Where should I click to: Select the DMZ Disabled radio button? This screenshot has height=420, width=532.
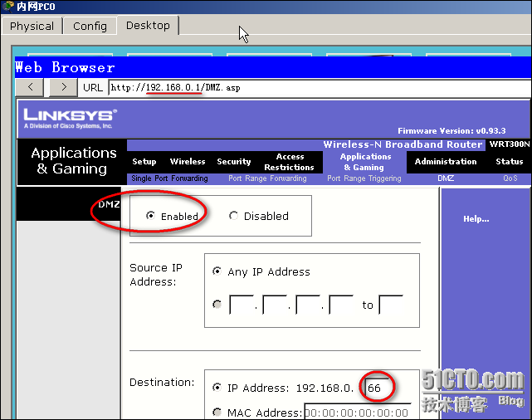click(233, 216)
